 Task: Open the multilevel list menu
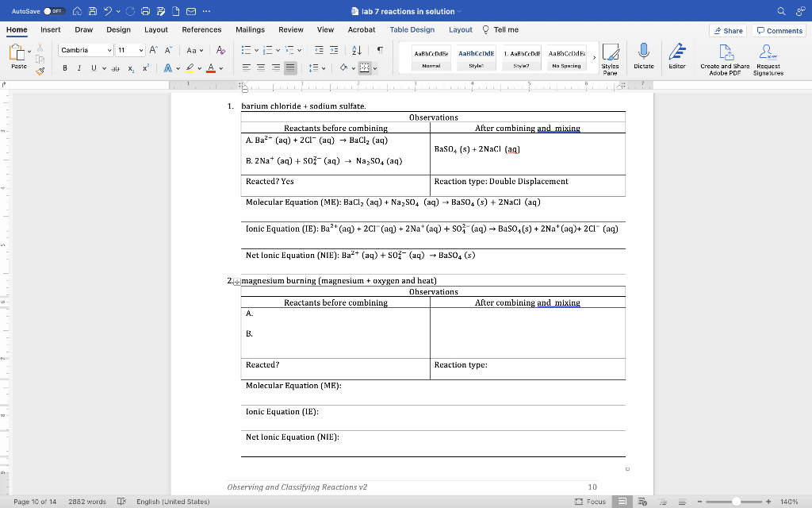pyautogui.click(x=289, y=50)
